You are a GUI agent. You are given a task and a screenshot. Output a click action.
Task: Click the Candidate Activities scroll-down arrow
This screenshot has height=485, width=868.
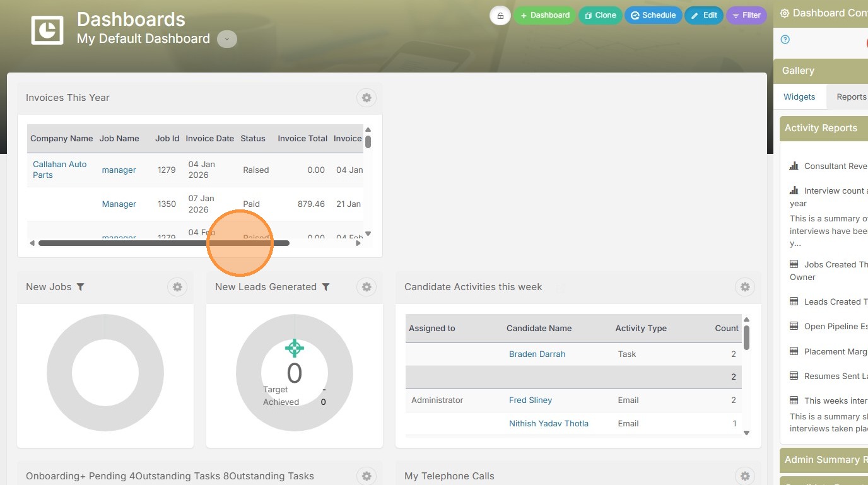pyautogui.click(x=747, y=433)
